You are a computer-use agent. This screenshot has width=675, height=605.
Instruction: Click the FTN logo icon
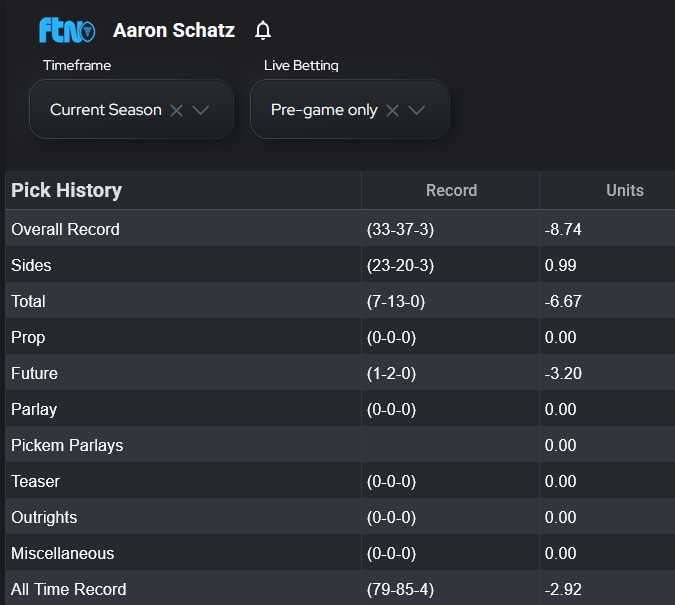[x=67, y=30]
